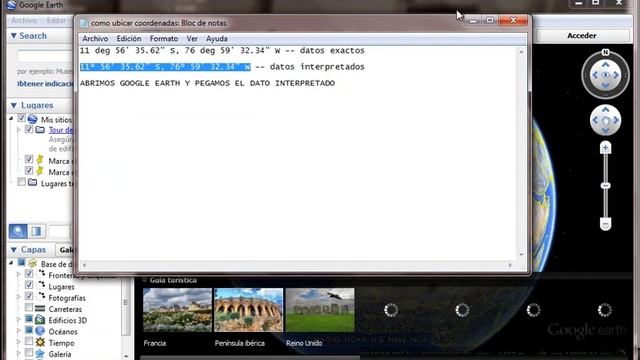Click the Google Earth title bar icon

[x=11, y=5]
